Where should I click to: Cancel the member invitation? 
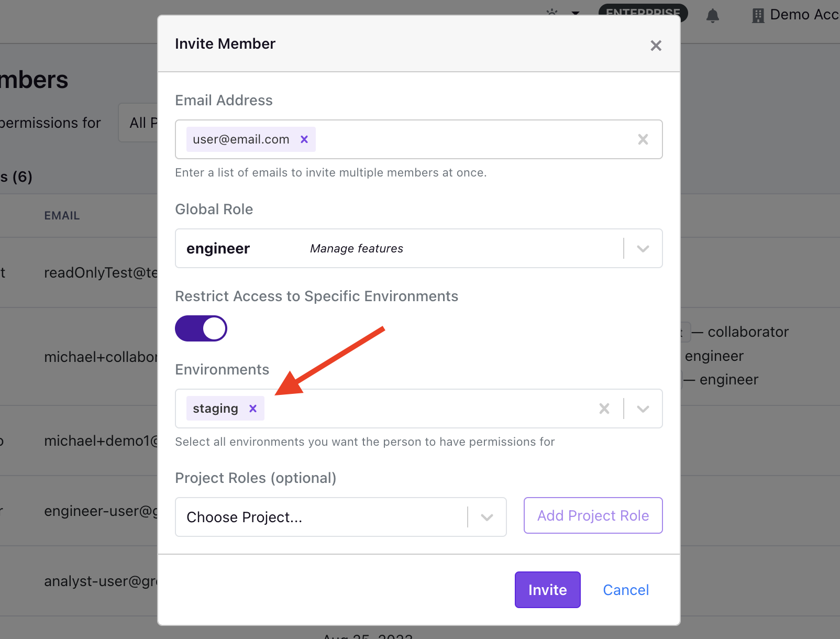tap(626, 590)
